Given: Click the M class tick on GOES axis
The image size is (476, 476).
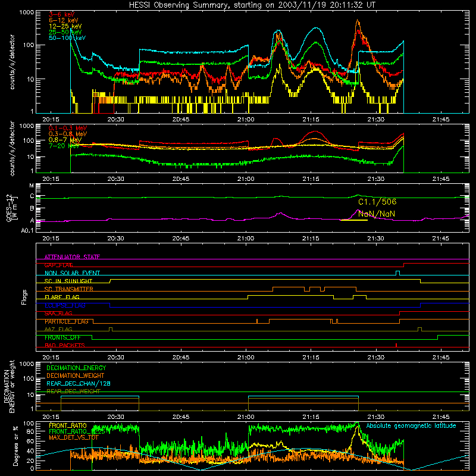Looking at the screenshot, I should [32, 186].
